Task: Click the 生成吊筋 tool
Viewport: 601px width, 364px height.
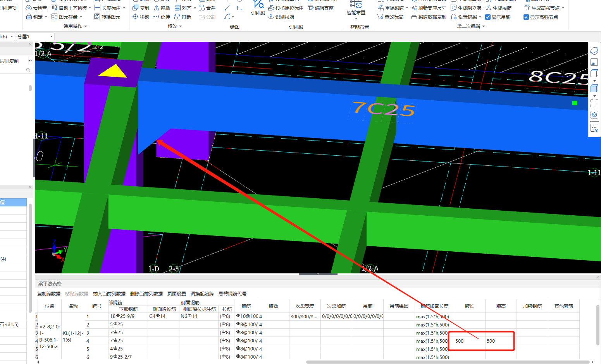Action: [x=498, y=8]
